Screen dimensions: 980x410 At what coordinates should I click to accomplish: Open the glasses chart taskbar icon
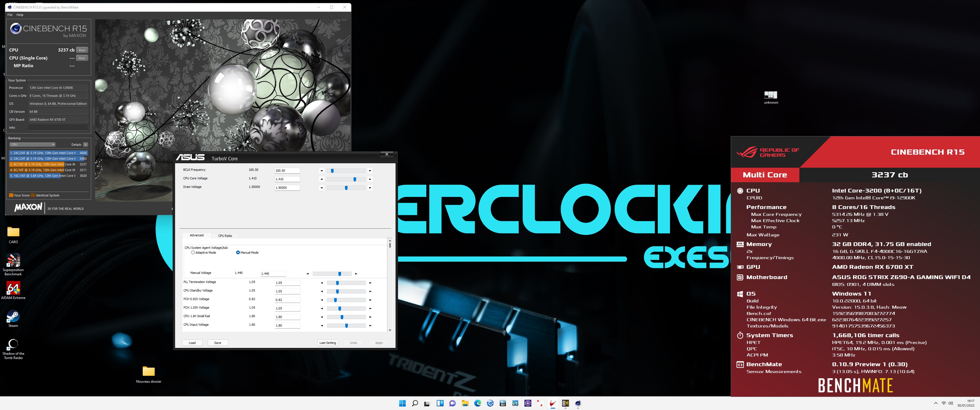515,403
